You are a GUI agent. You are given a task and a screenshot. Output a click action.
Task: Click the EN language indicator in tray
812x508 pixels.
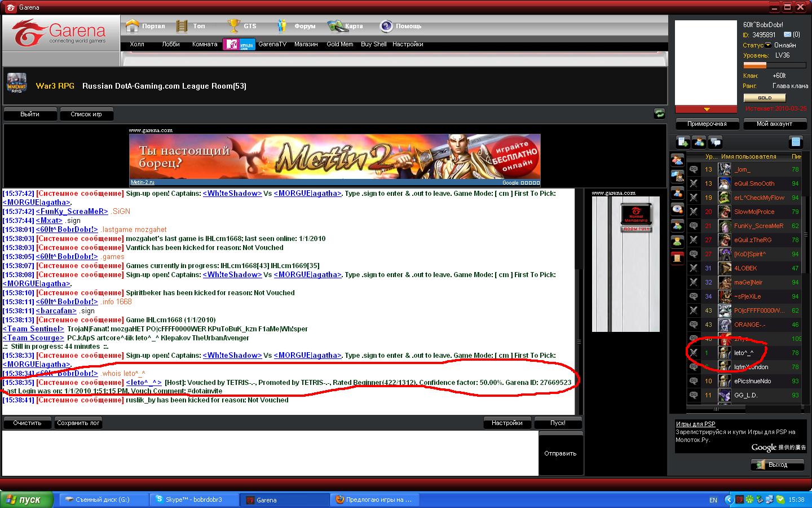pos(713,500)
